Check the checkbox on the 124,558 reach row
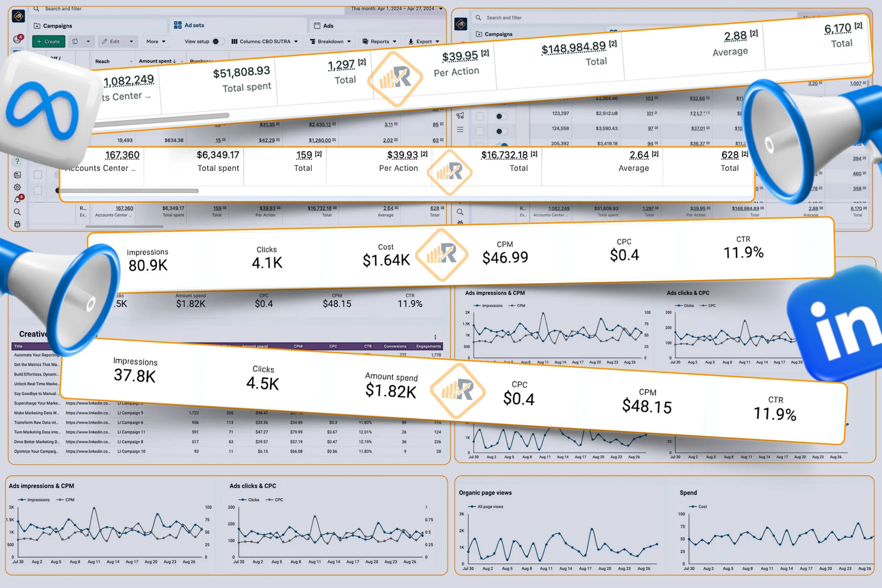Image resolution: width=882 pixels, height=588 pixels. 479,131
